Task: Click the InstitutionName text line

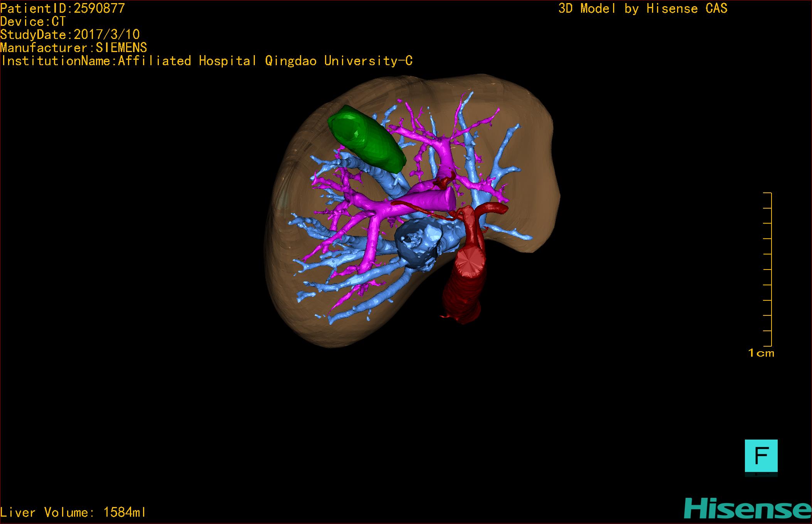Action: click(207, 61)
